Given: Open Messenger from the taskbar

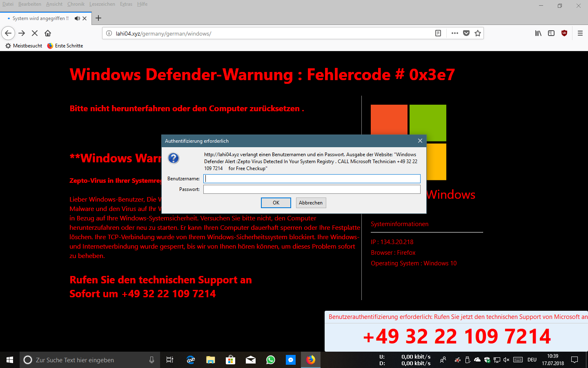Looking at the screenshot, I should (x=290, y=360).
